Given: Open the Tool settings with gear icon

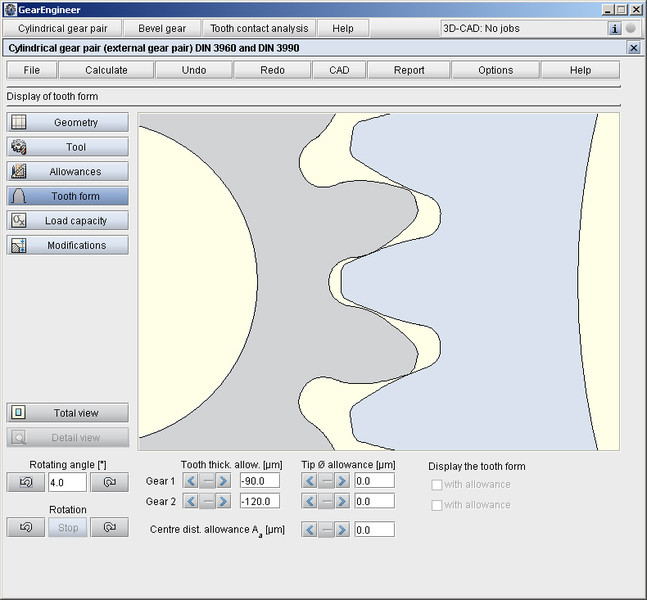Looking at the screenshot, I should coord(68,147).
